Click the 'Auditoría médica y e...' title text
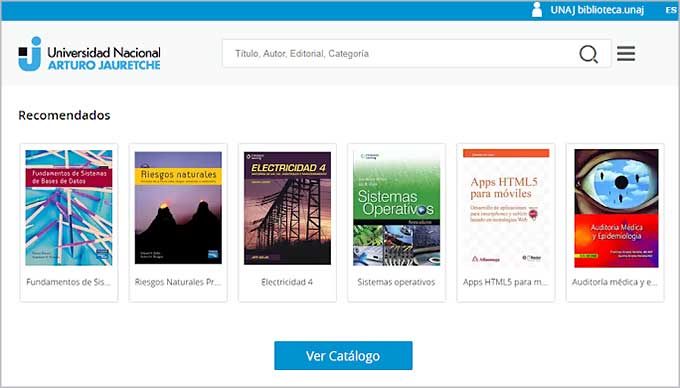Screen dimensions: 680x388 615,282
